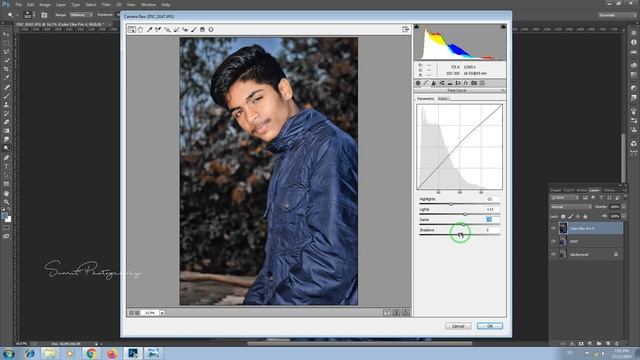The height and width of the screenshot is (360, 640).
Task: Open the Help menu
Action: (165, 4)
